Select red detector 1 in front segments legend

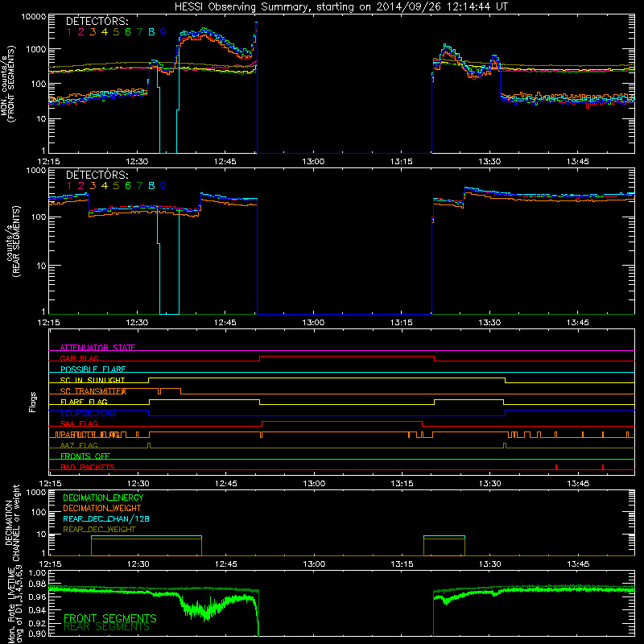[x=69, y=32]
